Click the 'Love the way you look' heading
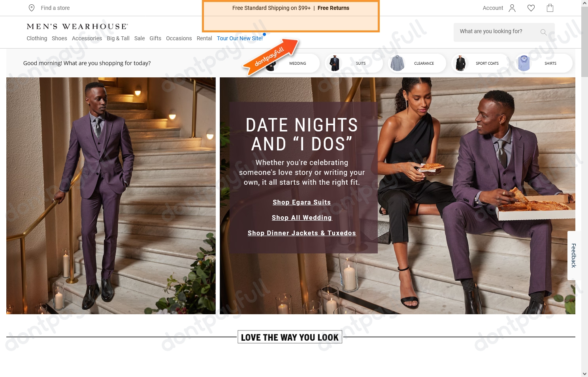The image size is (588, 377). pyautogui.click(x=290, y=337)
